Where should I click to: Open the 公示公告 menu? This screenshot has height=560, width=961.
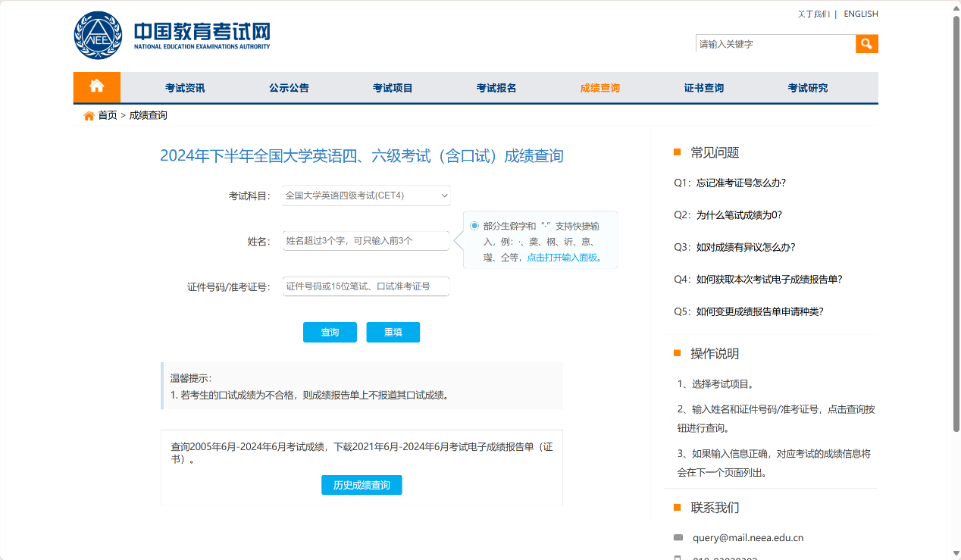coord(289,88)
